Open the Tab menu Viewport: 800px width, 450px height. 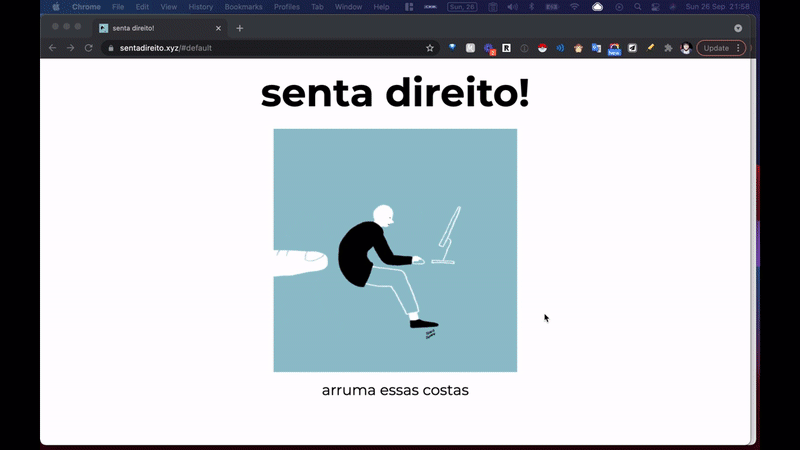[317, 7]
